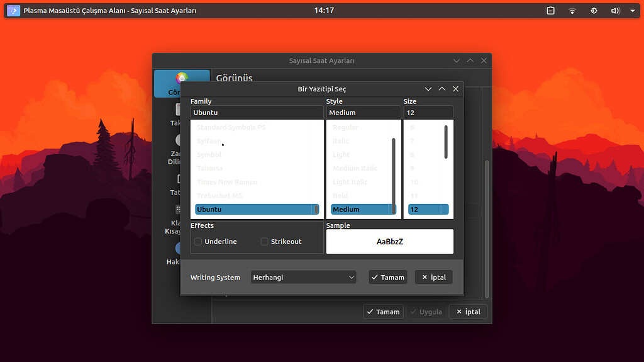
Task: Click İptal in the font chooser dialog
Action: click(x=434, y=277)
